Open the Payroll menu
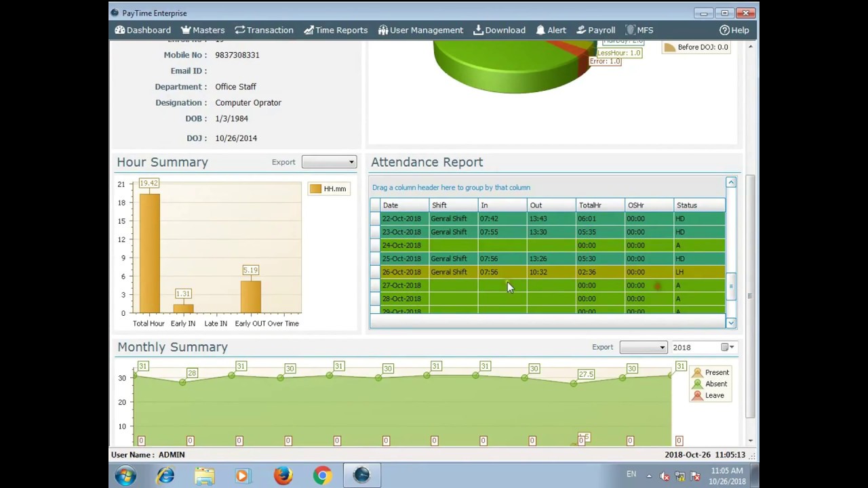 pyautogui.click(x=595, y=30)
